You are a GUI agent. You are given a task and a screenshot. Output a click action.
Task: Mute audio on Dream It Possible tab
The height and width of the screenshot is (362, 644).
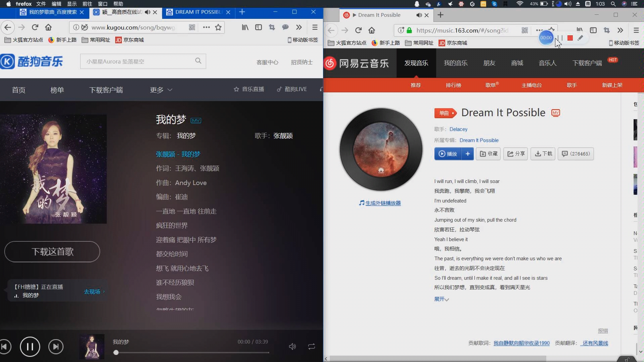(419, 15)
